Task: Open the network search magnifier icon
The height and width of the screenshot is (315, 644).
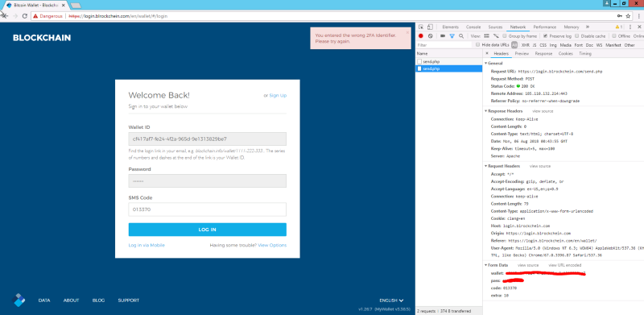Action: (461, 36)
